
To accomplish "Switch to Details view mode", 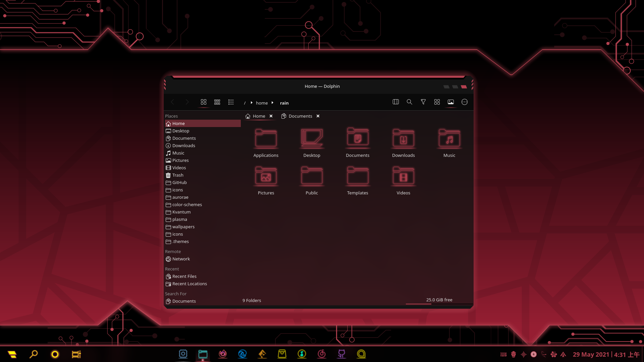I will (231, 102).
